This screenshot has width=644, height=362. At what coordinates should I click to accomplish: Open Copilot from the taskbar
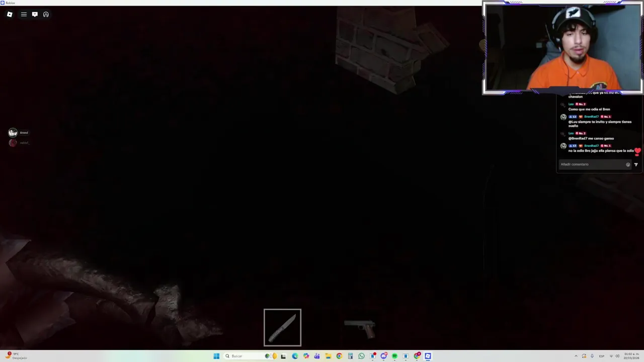pos(306,356)
